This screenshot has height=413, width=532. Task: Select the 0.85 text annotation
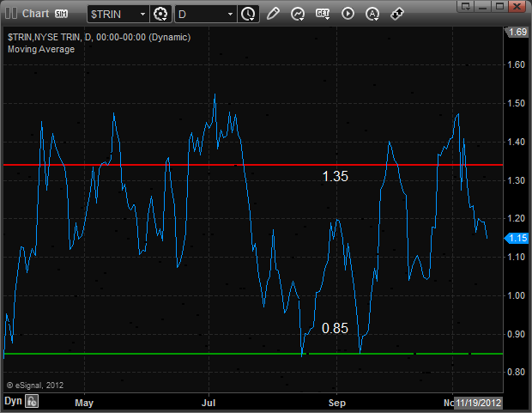pyautogui.click(x=336, y=329)
